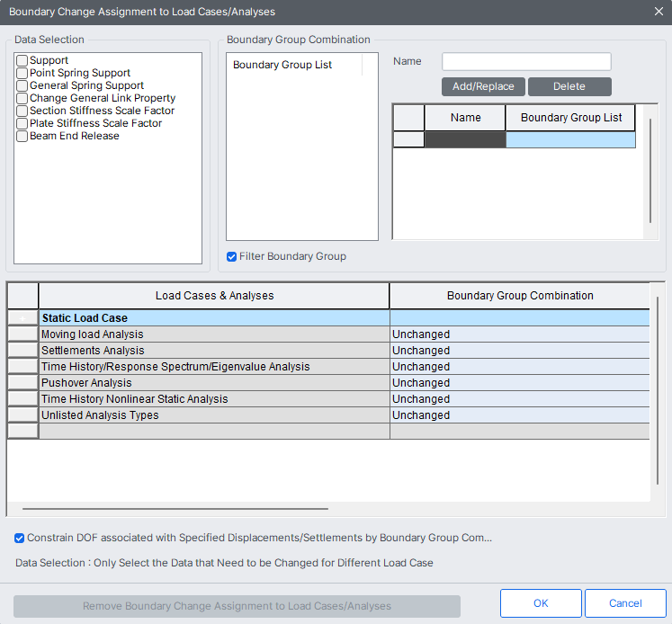Screen dimensions: 672x624
Task: Enable Point Spring Support option
Action: tap(22, 73)
